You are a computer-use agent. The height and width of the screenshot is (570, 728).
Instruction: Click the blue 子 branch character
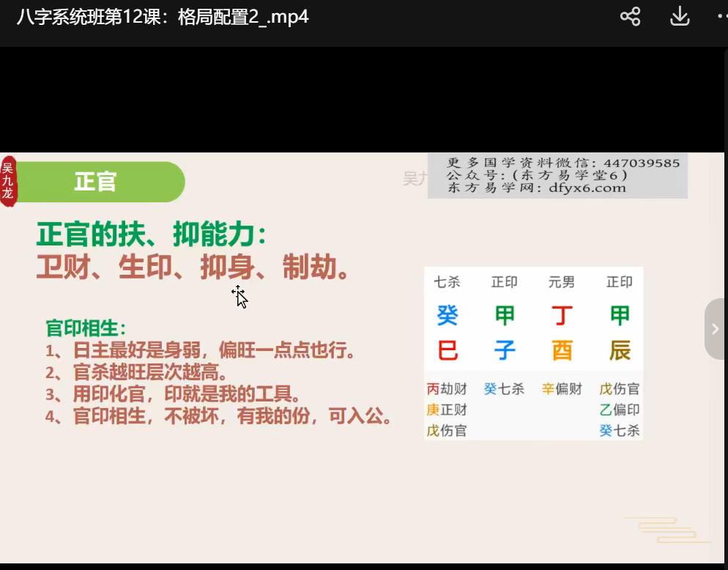click(505, 351)
